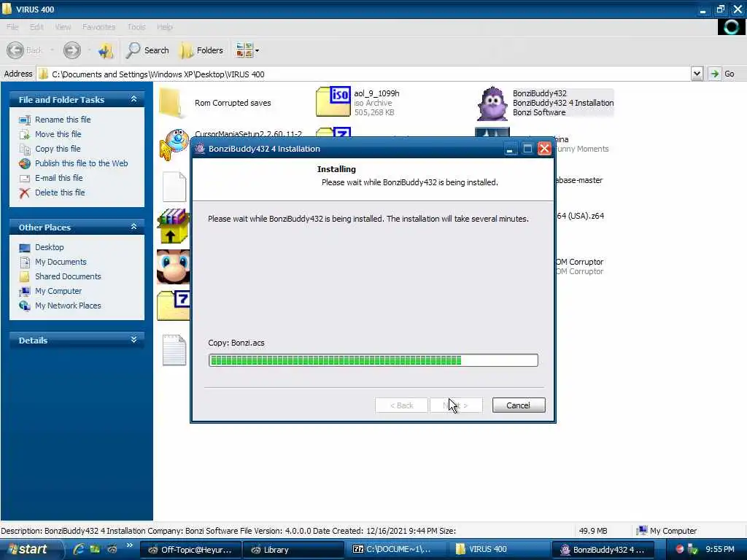Expand the Address bar dropdown arrow
The image size is (747, 560).
pos(697,74)
